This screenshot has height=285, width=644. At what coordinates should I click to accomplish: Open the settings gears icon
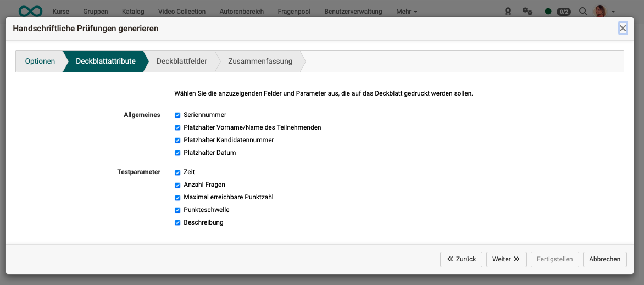tap(528, 11)
